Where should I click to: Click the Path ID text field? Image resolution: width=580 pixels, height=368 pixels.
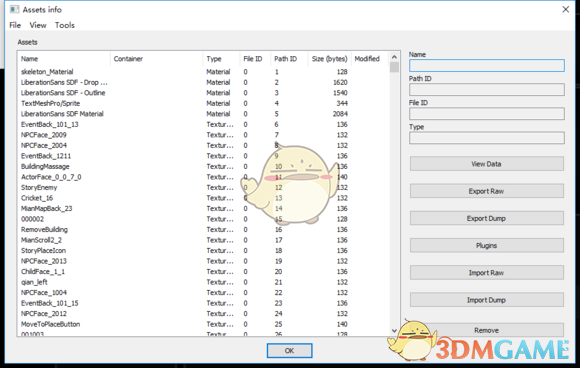click(x=487, y=90)
